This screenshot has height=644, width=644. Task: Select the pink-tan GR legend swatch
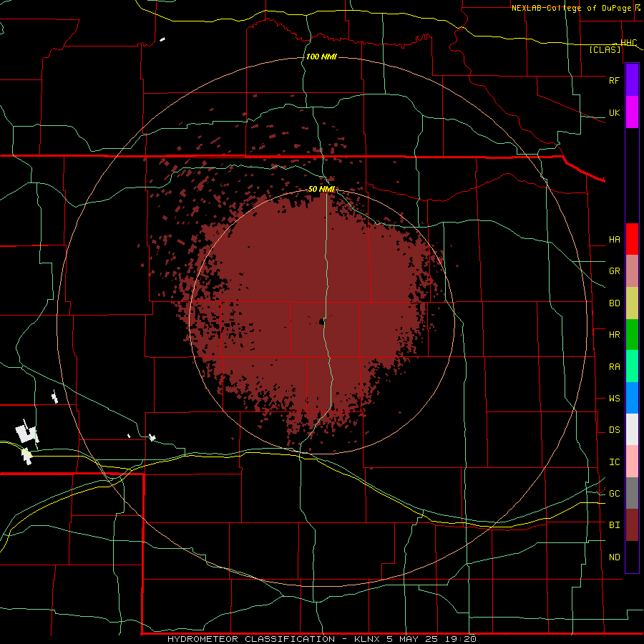pyautogui.click(x=632, y=271)
